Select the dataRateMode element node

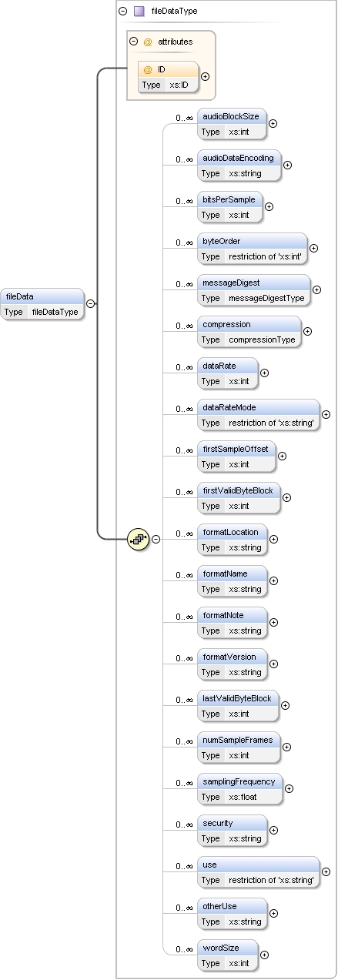pos(259,414)
